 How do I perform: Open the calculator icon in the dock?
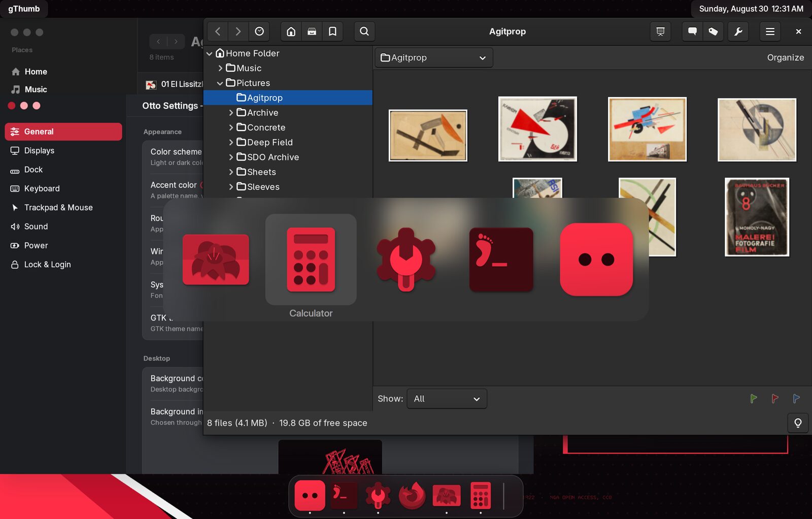point(481,496)
